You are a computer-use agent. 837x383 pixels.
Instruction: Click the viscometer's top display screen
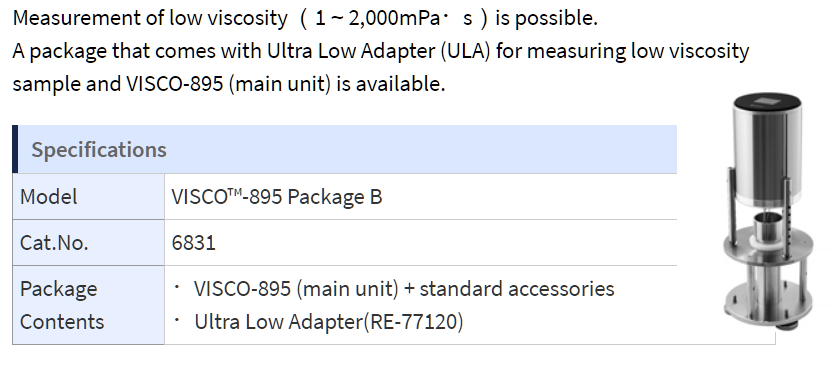click(x=767, y=99)
